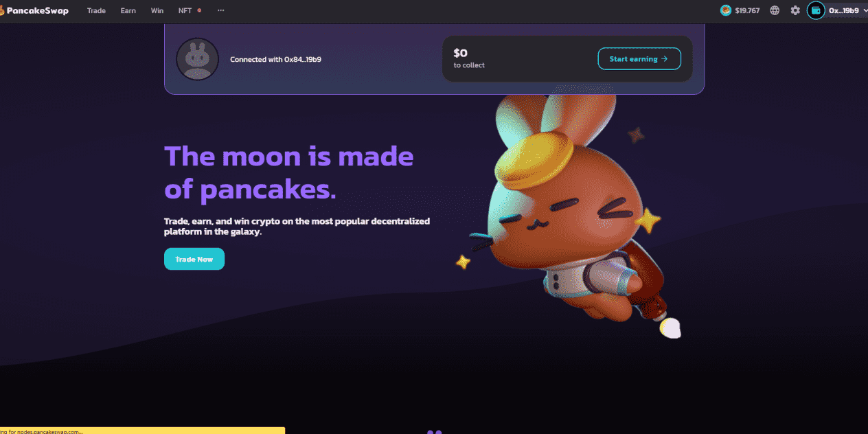Open the settings gear
The width and height of the screenshot is (868, 434).
pyautogui.click(x=795, y=10)
